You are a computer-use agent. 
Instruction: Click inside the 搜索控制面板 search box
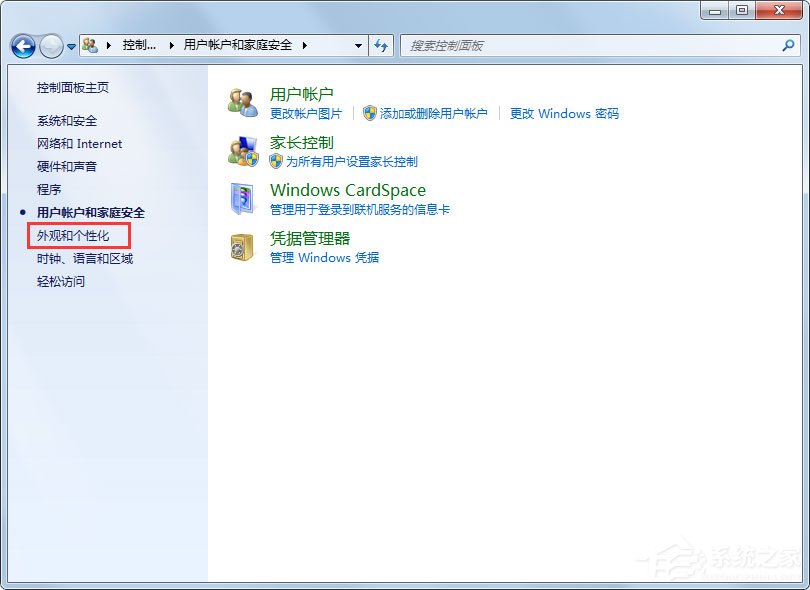(x=550, y=46)
